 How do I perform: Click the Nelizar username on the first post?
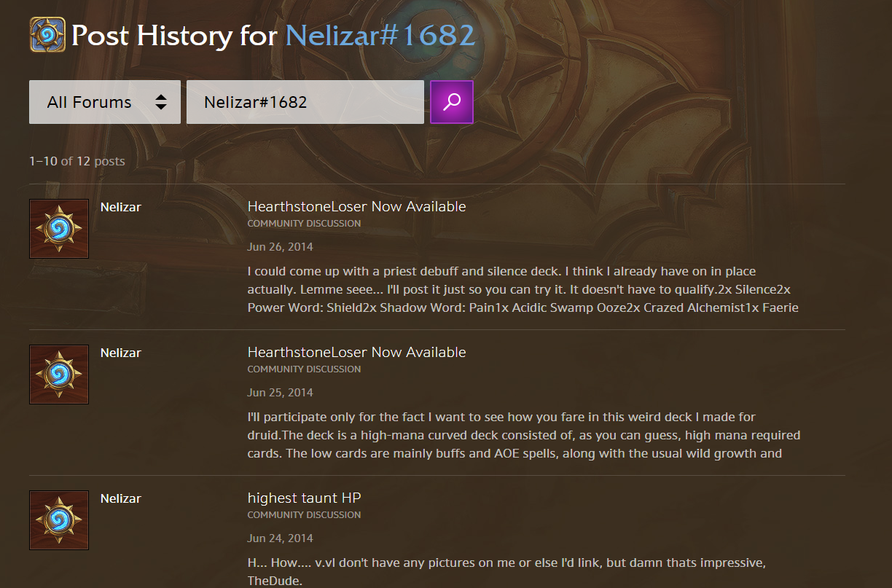(120, 207)
